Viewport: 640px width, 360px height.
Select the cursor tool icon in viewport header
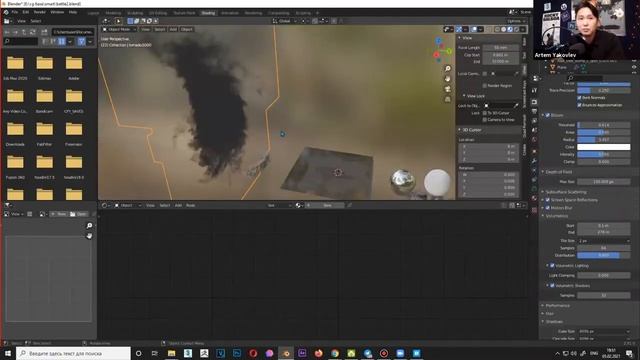(x=118, y=21)
